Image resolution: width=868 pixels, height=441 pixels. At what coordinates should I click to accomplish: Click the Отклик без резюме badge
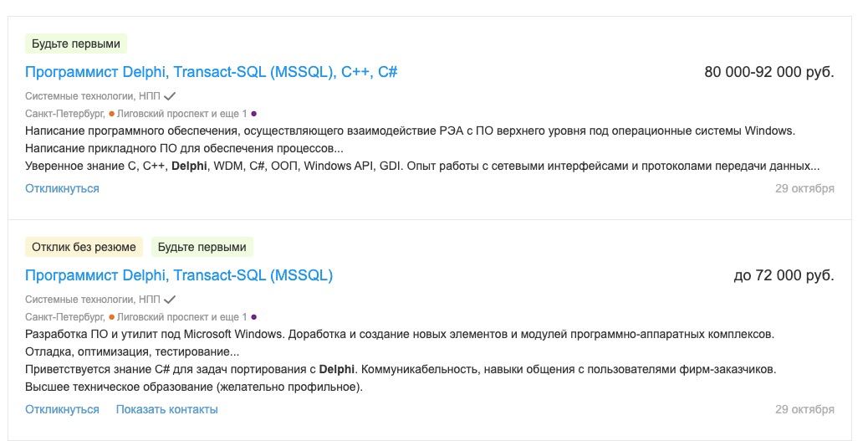tap(84, 247)
